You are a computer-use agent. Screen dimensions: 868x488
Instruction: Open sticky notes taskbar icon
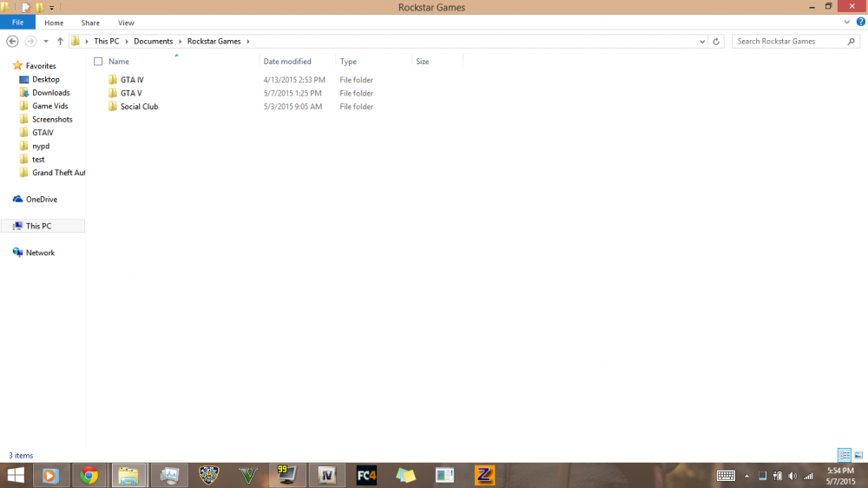pyautogui.click(x=405, y=475)
